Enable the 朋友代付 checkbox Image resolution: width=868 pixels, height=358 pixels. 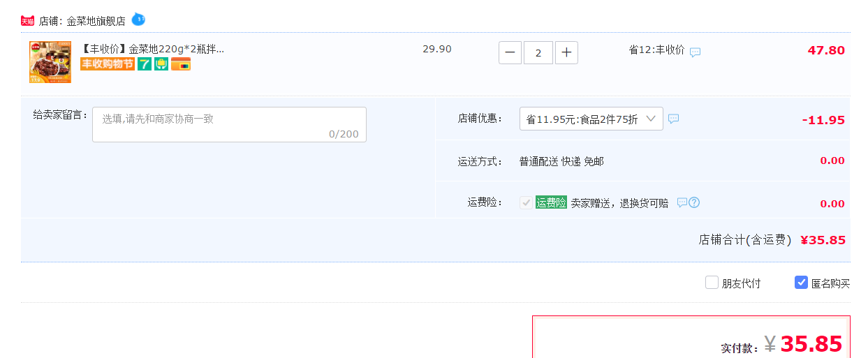[x=712, y=283]
